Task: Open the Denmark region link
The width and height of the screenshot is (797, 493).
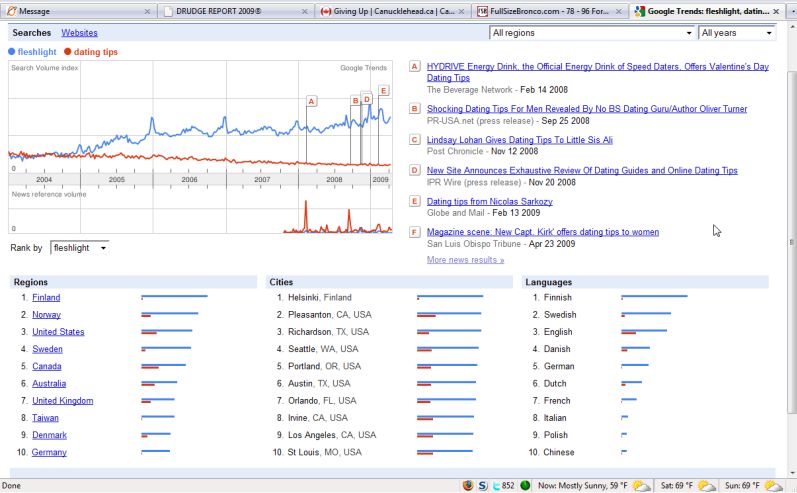Action: (x=49, y=435)
